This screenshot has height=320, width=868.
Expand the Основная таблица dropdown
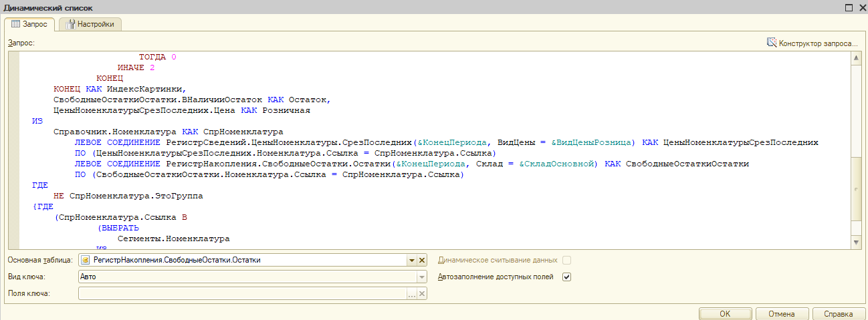coord(412,260)
